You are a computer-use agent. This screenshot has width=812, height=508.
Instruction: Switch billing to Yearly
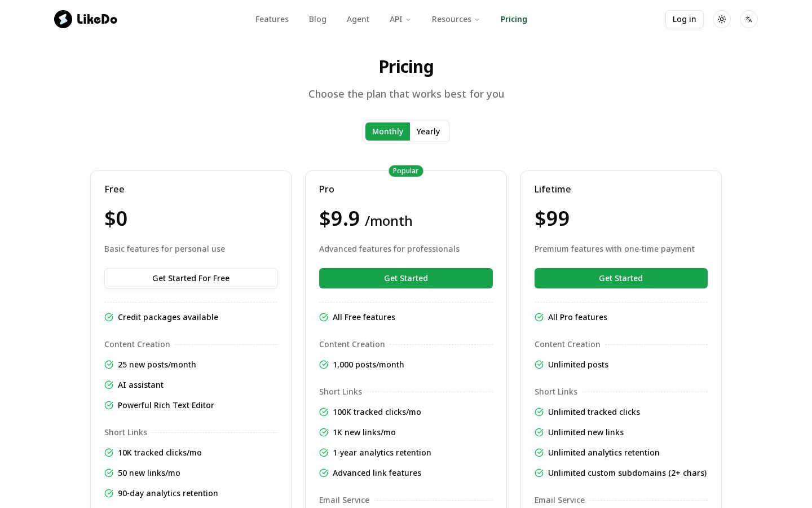click(428, 132)
